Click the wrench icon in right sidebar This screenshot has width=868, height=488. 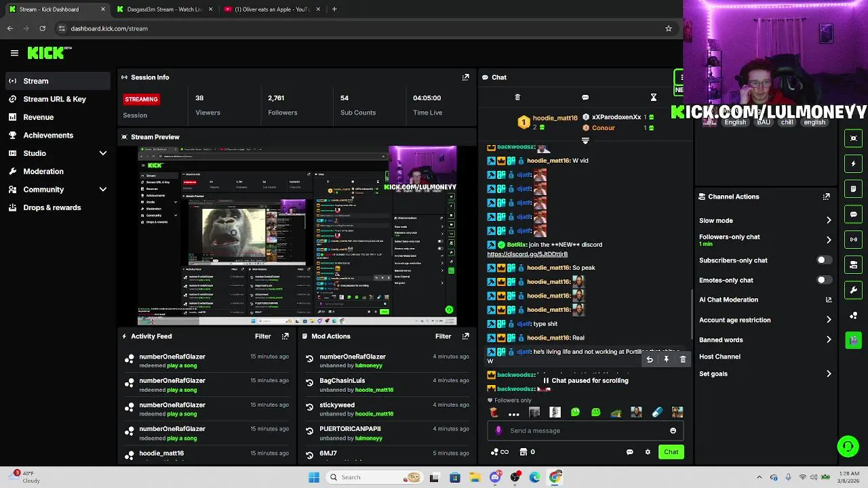pos(854,290)
